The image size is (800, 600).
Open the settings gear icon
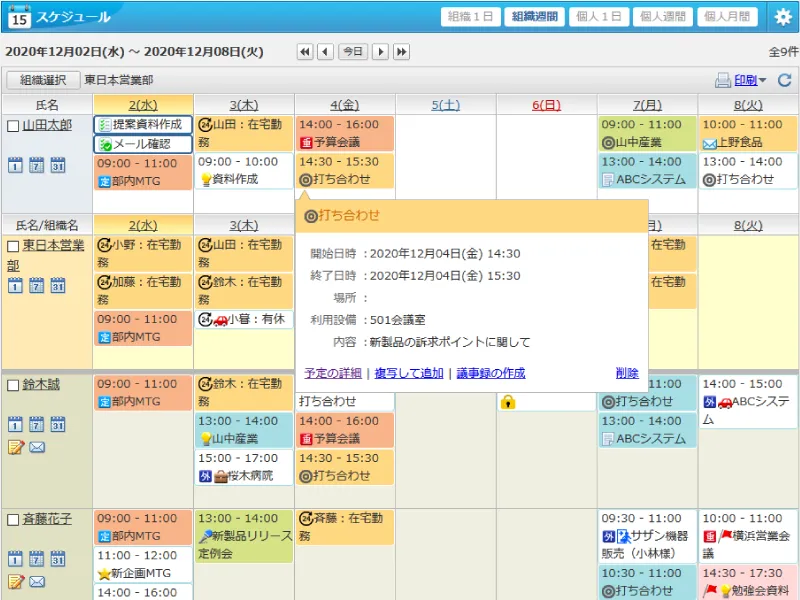[x=783, y=17]
